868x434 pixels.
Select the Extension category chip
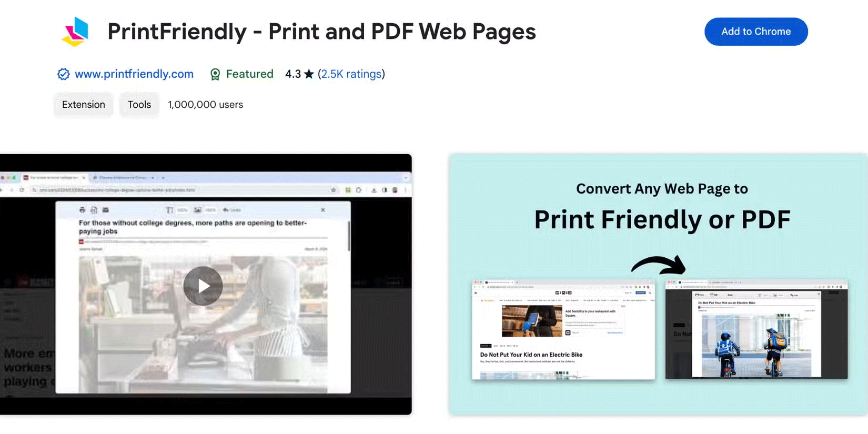tap(84, 105)
